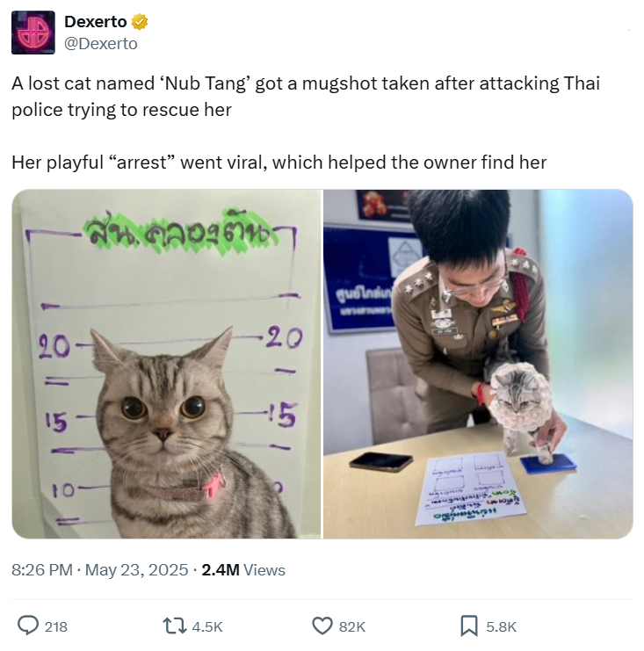Click the tweet's top-right more options
Image resolution: width=644 pixels, height=651 pixels.
(x=629, y=30)
